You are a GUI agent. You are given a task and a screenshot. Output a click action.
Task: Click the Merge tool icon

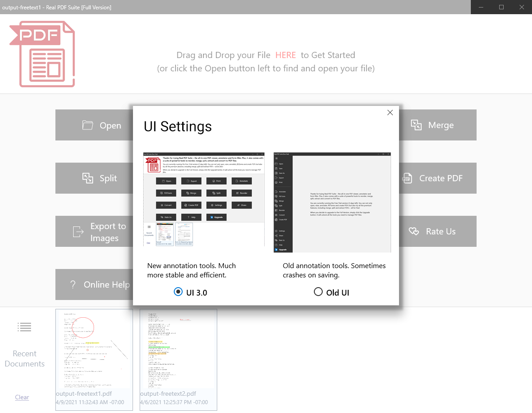tap(416, 125)
